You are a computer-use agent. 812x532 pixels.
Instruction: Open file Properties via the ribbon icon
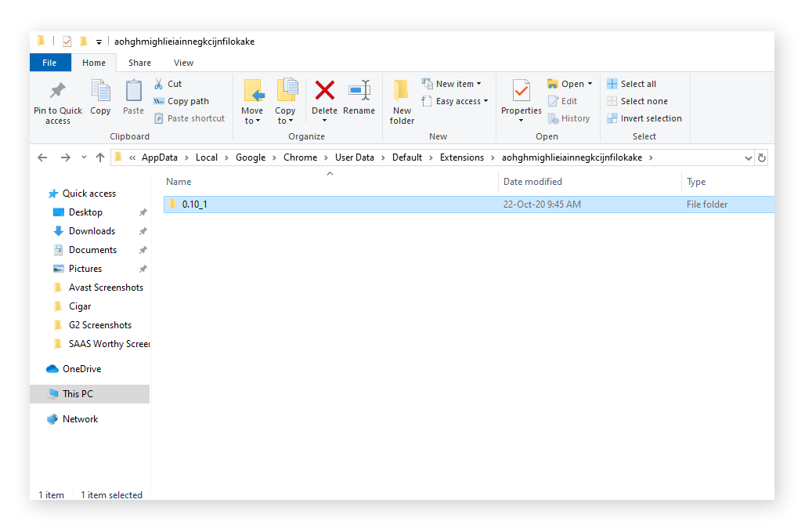coord(521,94)
